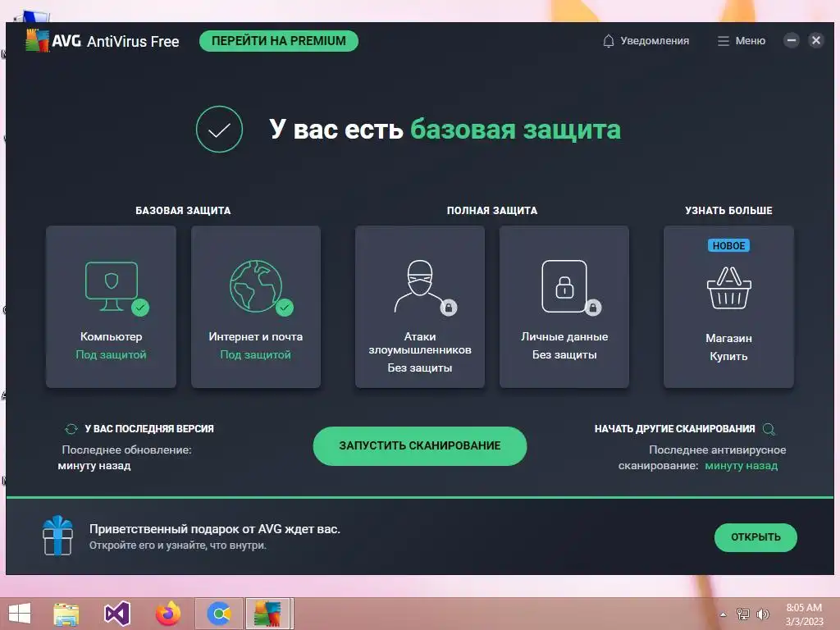The width and height of the screenshot is (840, 630).
Task: Click the refresh update icon
Action: [x=71, y=428]
